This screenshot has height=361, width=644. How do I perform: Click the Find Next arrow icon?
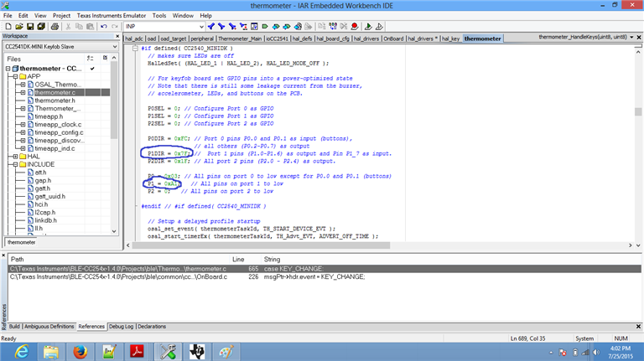click(x=221, y=26)
